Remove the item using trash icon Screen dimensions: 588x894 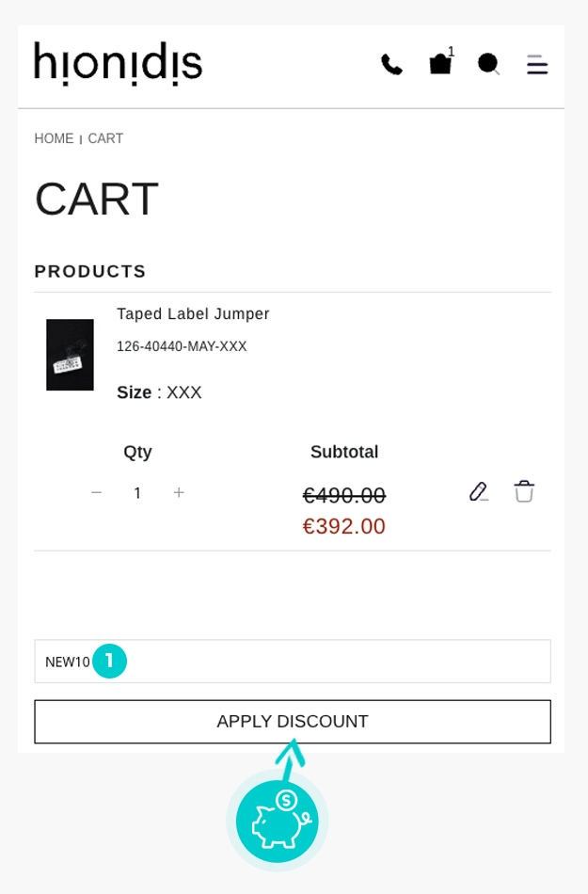click(x=524, y=491)
